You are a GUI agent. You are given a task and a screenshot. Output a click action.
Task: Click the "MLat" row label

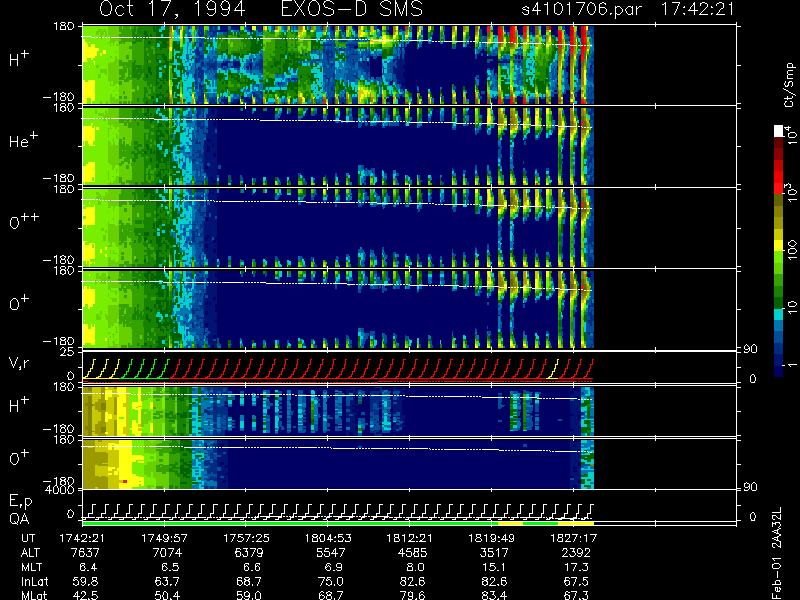coord(34,595)
